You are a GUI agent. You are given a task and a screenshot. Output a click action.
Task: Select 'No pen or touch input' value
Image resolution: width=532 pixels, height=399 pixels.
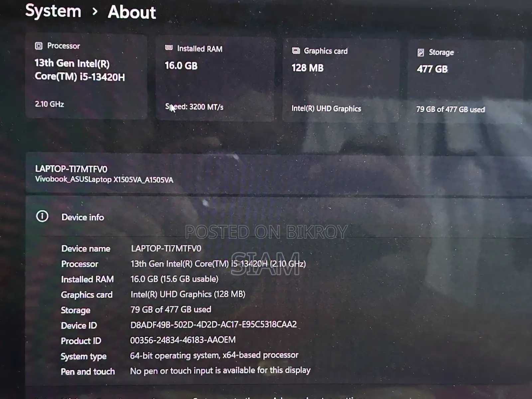tap(220, 370)
